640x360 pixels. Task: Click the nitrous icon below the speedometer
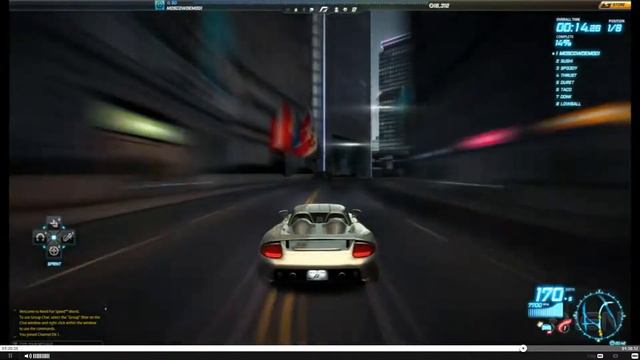point(545,327)
